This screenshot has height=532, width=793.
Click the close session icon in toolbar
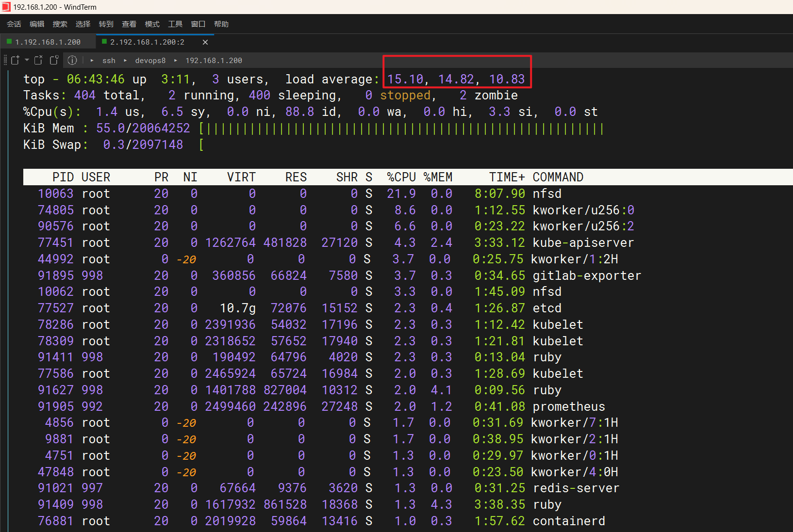click(x=38, y=60)
